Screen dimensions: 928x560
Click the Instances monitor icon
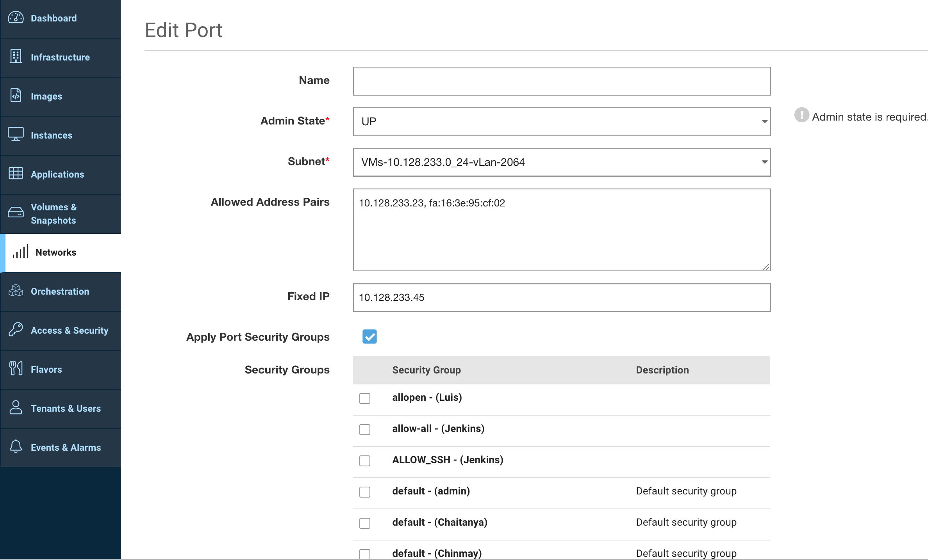coord(16,135)
